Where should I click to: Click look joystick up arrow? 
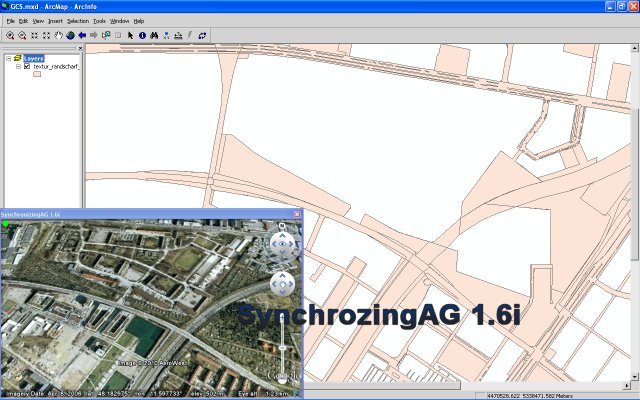(282, 236)
